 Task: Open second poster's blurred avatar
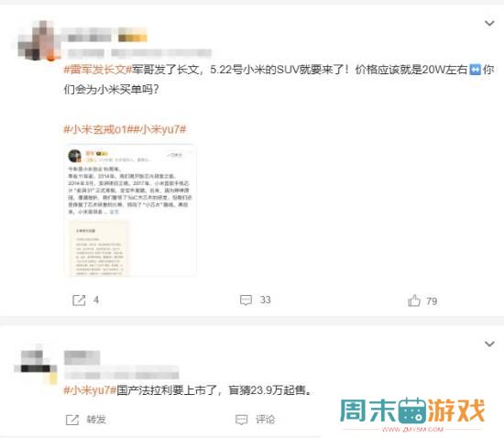click(36, 365)
